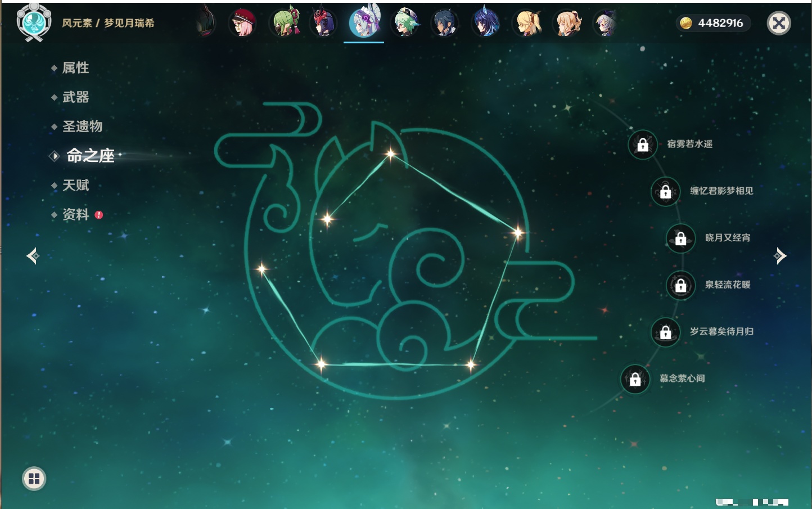The width and height of the screenshot is (812, 509).
Task: Select the blonde ponytail character avatar
Action: tap(527, 23)
